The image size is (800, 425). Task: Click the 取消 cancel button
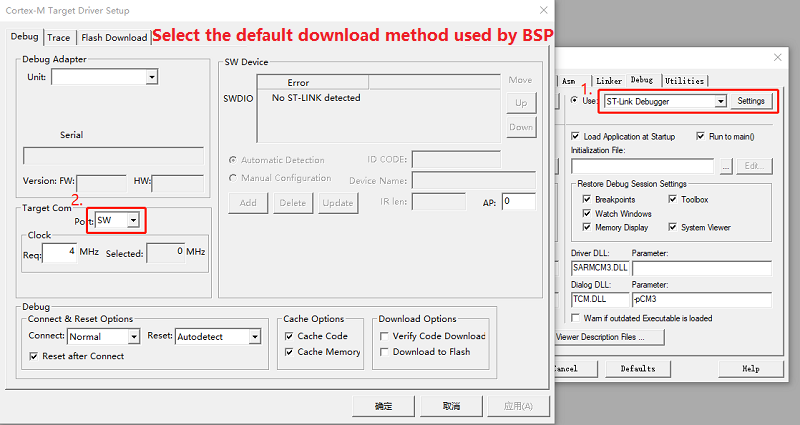451,406
